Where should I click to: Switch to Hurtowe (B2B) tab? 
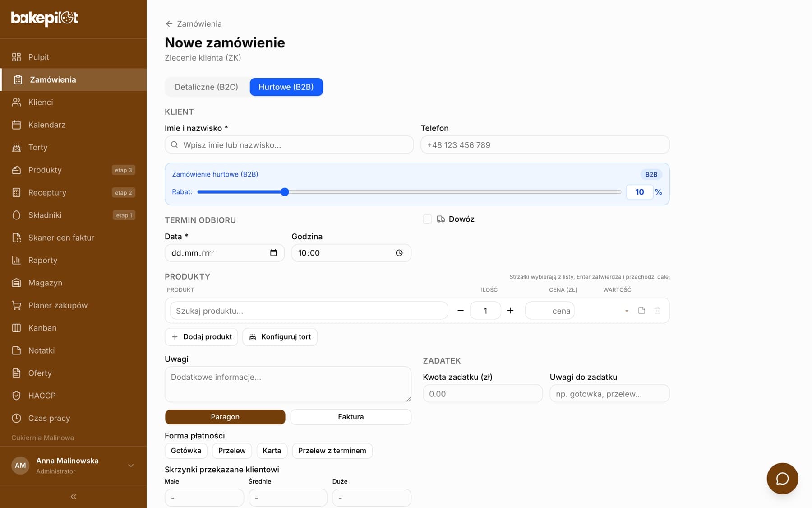click(286, 87)
